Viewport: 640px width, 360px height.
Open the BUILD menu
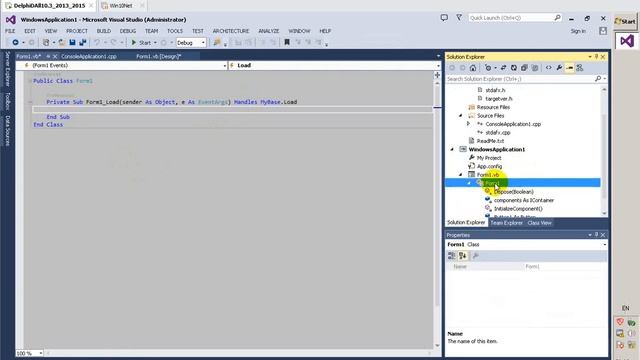pos(104,31)
